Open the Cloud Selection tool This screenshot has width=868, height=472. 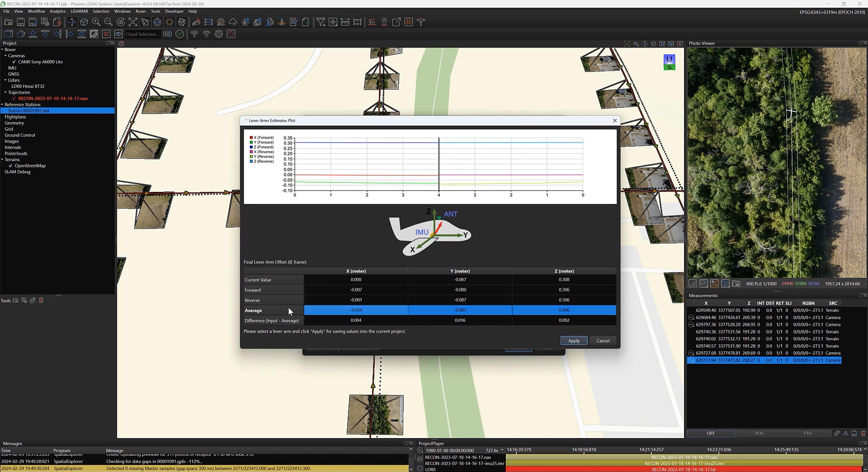click(x=142, y=34)
